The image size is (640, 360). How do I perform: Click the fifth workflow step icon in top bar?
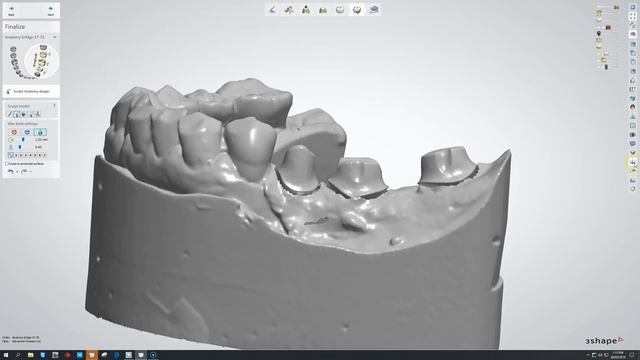[340, 10]
